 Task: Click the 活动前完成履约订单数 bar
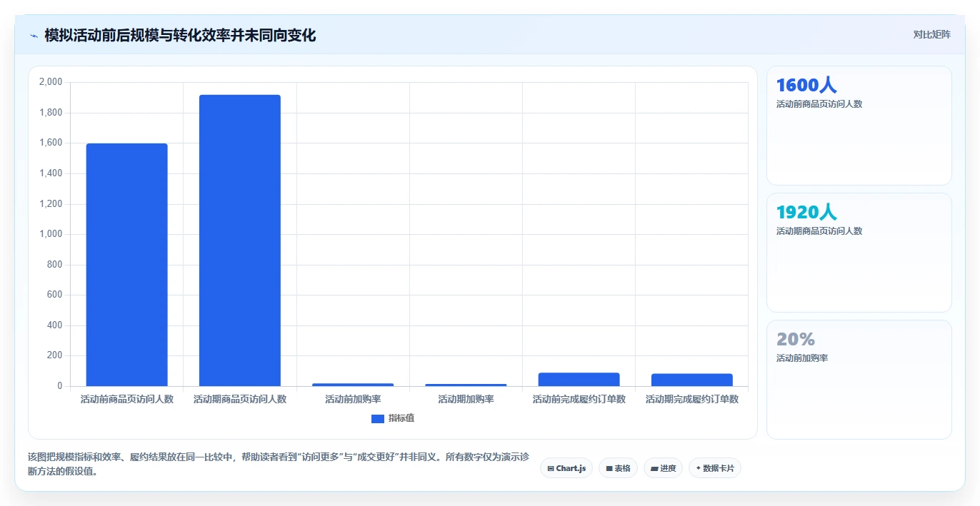click(x=579, y=380)
